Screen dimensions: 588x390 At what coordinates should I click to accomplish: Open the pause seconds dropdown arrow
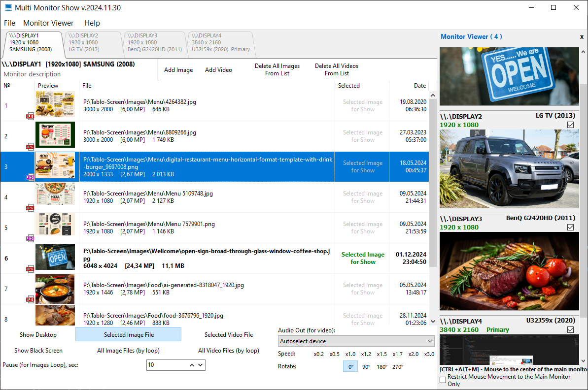point(201,365)
